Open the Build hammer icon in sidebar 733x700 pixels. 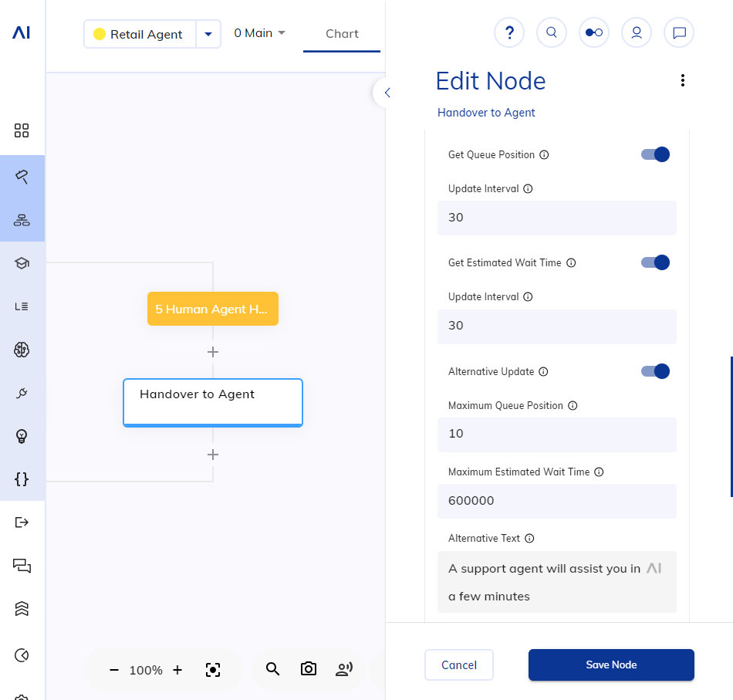pos(22,177)
